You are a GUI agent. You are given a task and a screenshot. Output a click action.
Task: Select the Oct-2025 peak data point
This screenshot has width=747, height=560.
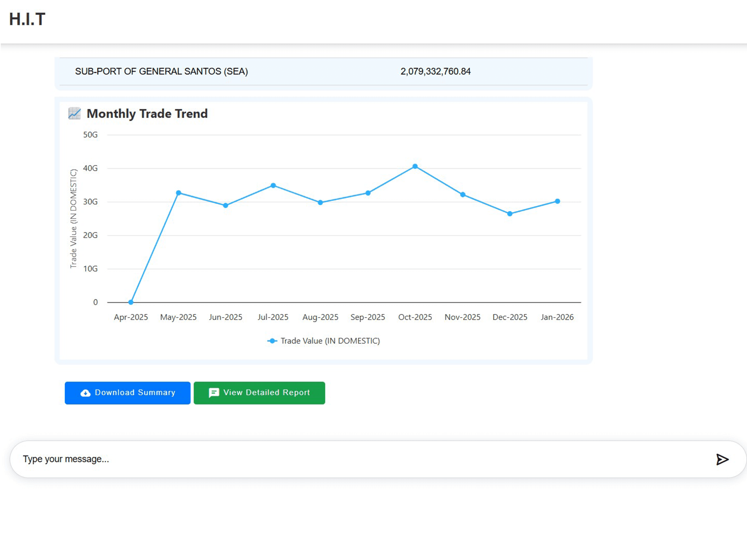[x=415, y=166]
